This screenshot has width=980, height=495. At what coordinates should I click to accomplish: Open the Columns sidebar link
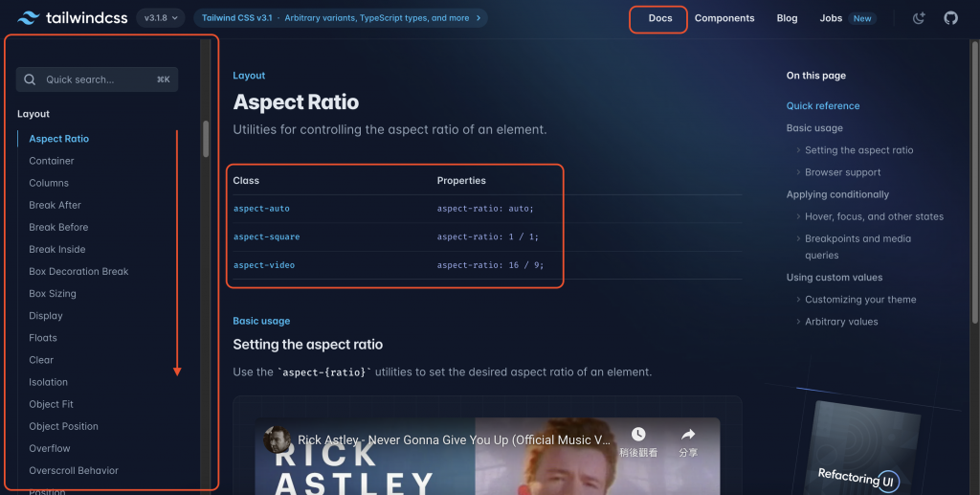49,183
